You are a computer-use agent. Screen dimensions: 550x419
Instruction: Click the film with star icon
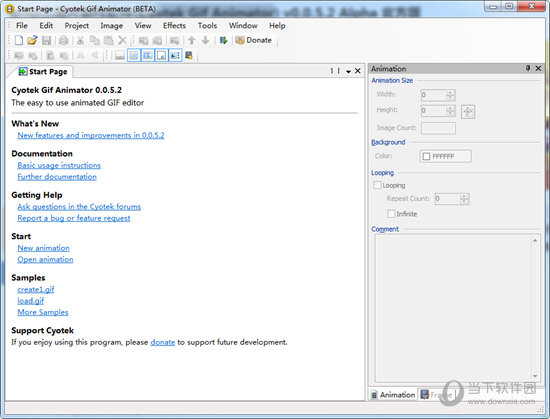(189, 55)
